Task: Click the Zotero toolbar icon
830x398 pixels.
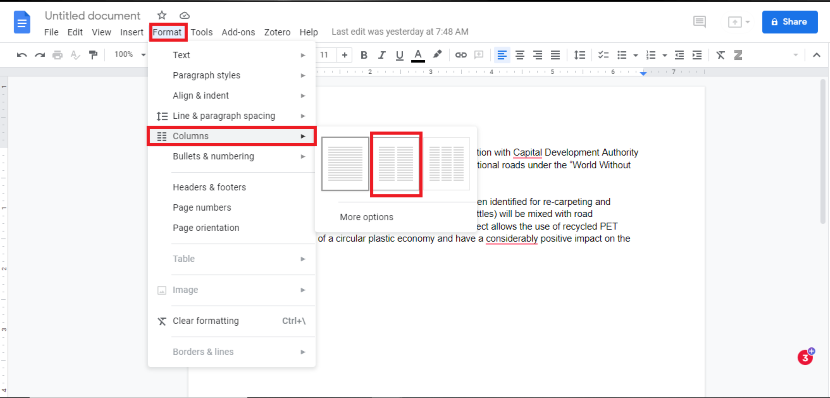Action: 738,55
